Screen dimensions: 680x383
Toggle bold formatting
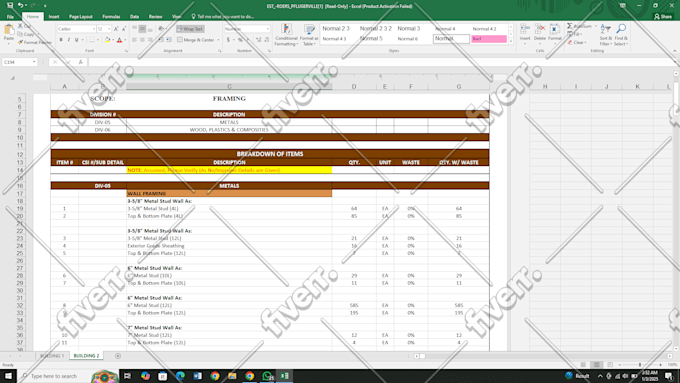(x=61, y=40)
